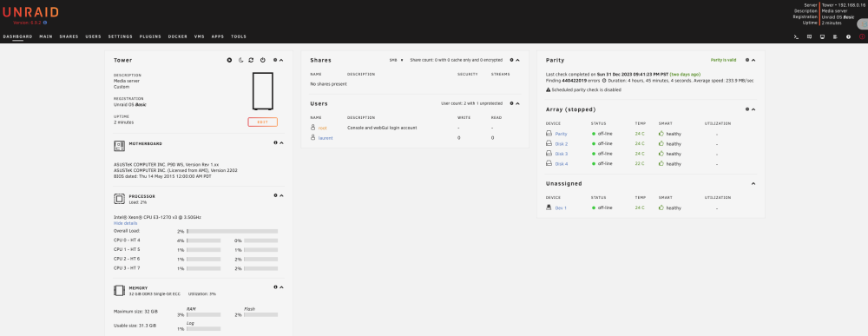Open the feedback icon in header
Viewport: 868px width, 336px height.
click(x=809, y=36)
